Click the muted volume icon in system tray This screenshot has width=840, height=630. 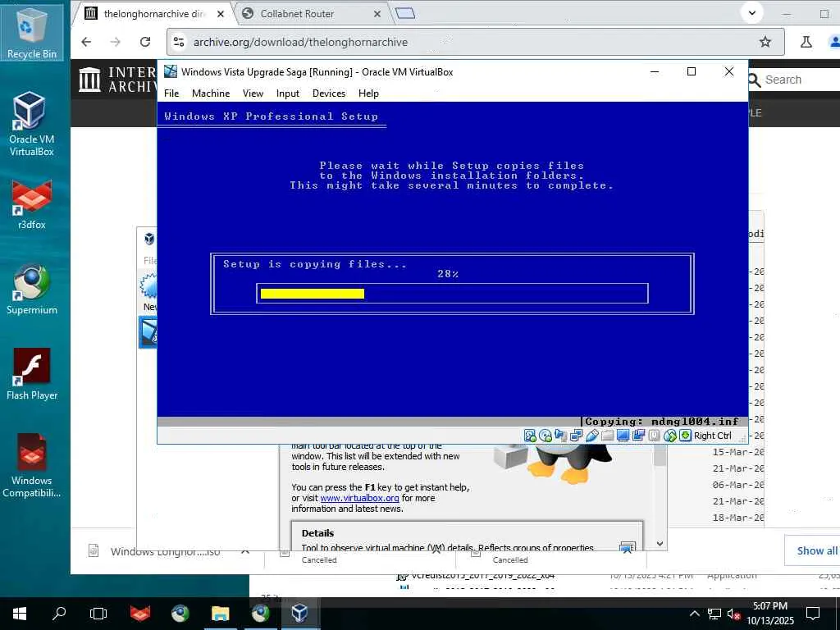[734, 614]
